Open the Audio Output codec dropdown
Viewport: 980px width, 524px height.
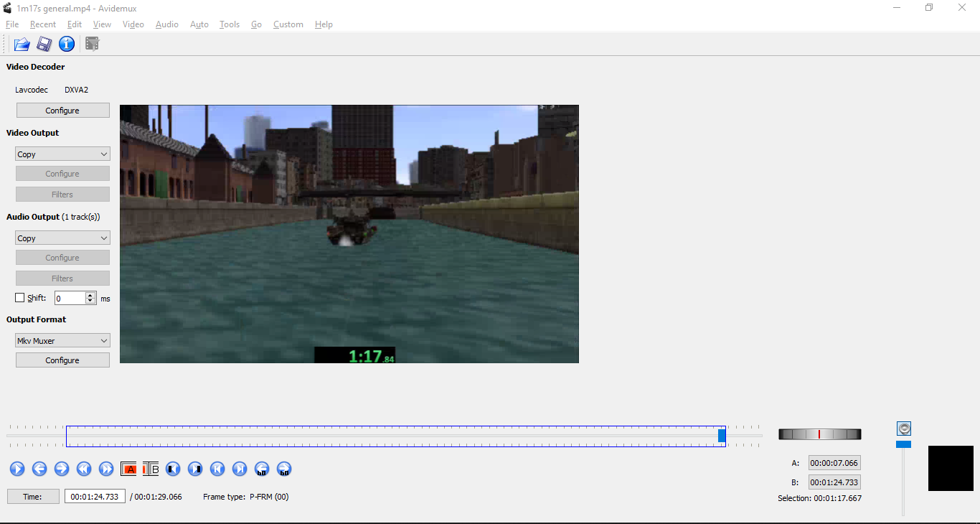[x=62, y=238]
